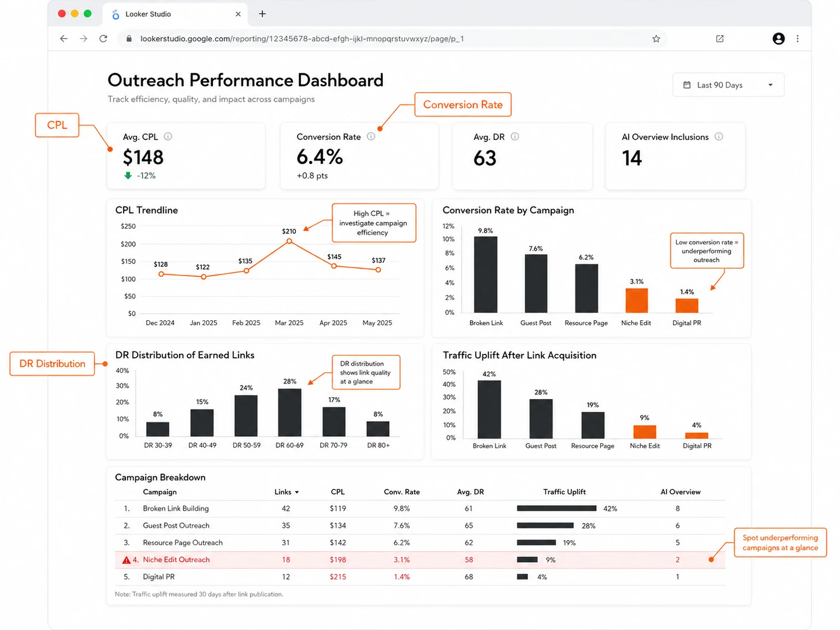Click the Outreach Performance Dashboard title
This screenshot has width=840, height=630.
pyautogui.click(x=245, y=80)
